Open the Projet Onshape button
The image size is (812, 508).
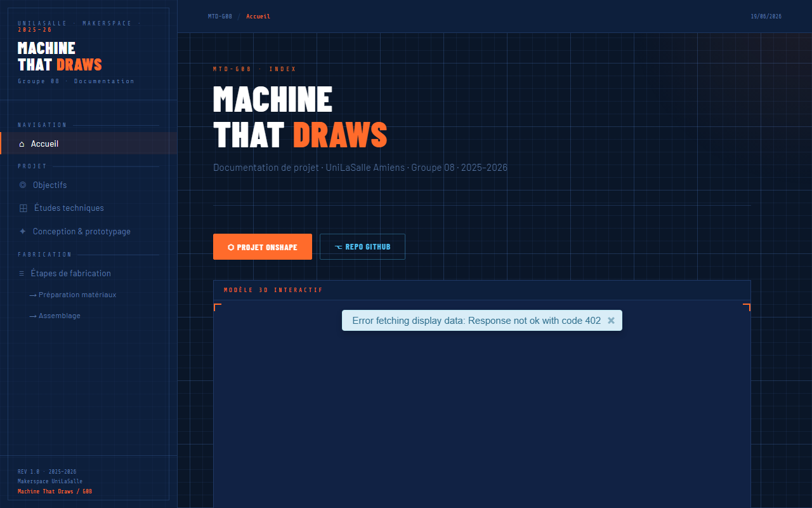pyautogui.click(x=263, y=247)
